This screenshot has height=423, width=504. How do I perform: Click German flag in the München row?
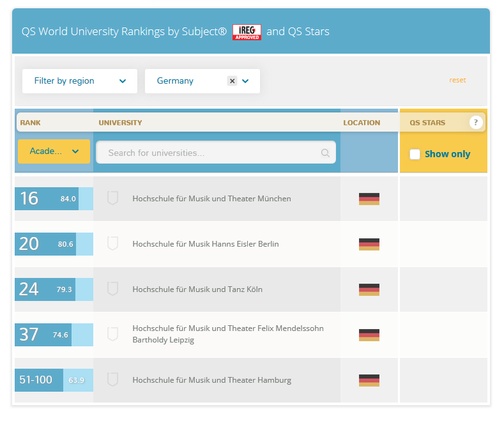pos(369,199)
